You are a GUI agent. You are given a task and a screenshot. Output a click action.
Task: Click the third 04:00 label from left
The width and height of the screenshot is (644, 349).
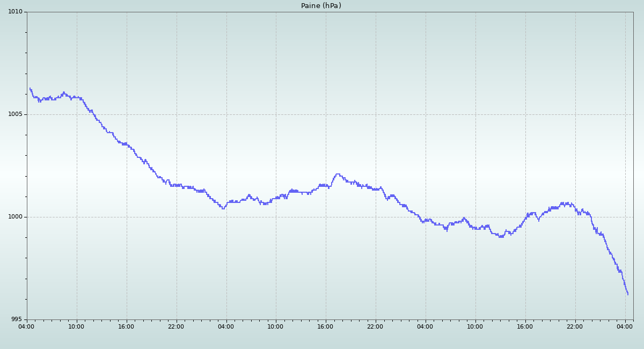(x=425, y=326)
